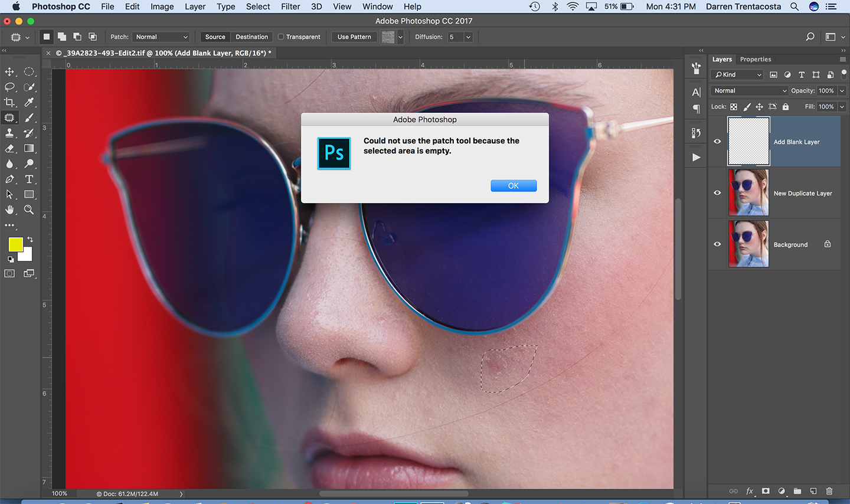The image size is (850, 504).
Task: Click the yellow foreground color swatch
Action: point(15,244)
